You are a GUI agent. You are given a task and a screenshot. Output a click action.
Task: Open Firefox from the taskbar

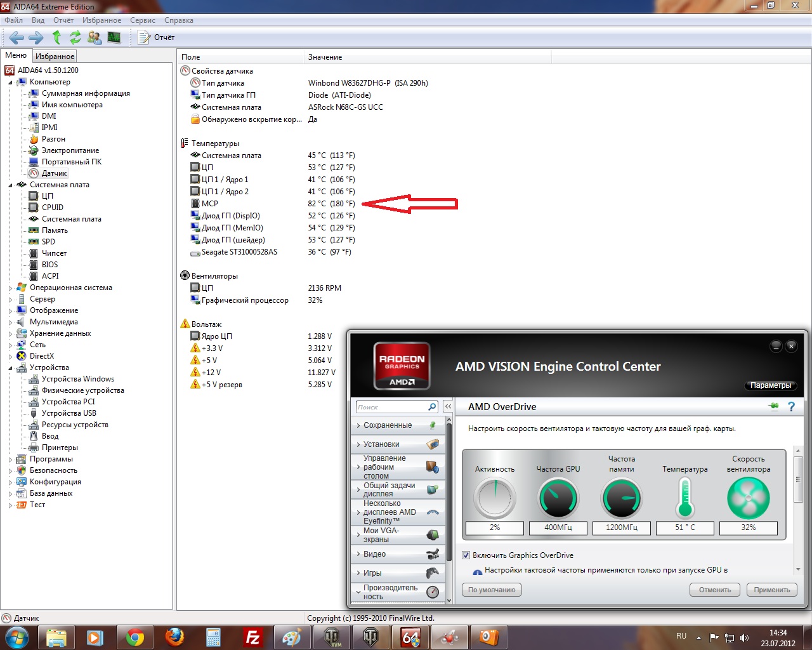click(174, 637)
